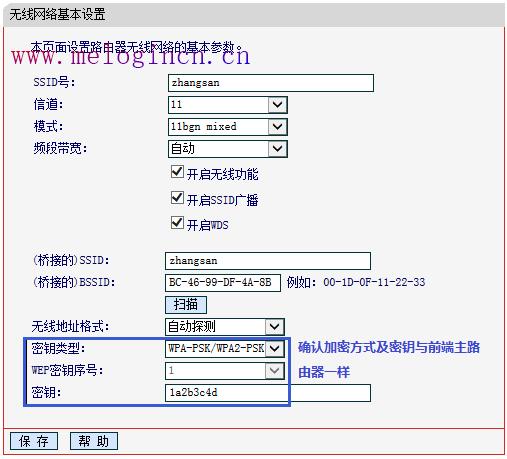Click the 扫描 scan button
The image size is (507, 459).
pyautogui.click(x=186, y=305)
